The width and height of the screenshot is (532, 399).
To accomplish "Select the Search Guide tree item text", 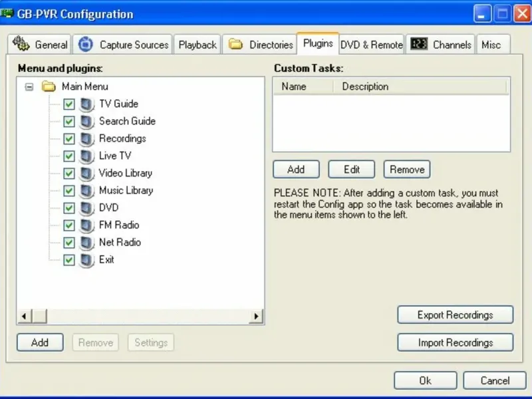I will (127, 121).
